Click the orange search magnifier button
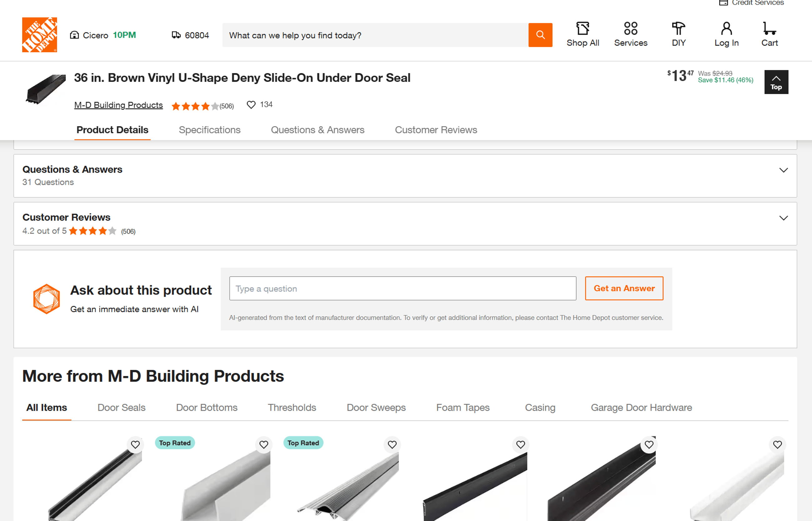Image resolution: width=812 pixels, height=521 pixels. pyautogui.click(x=540, y=35)
